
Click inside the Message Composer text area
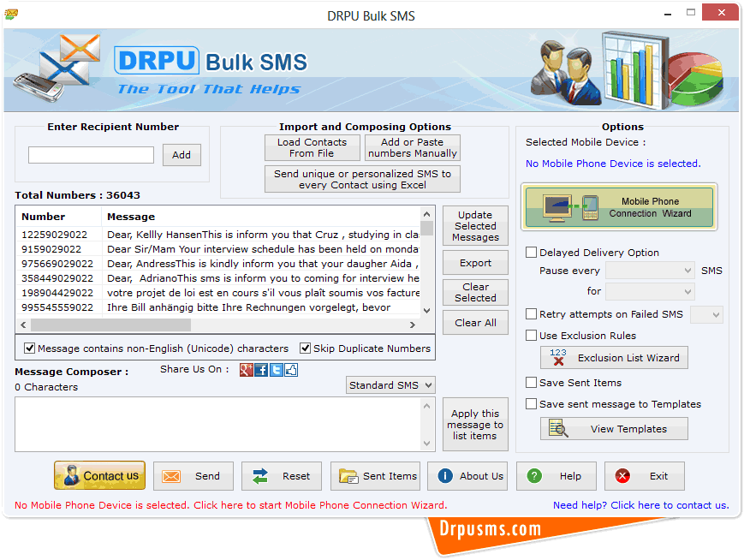[218, 424]
